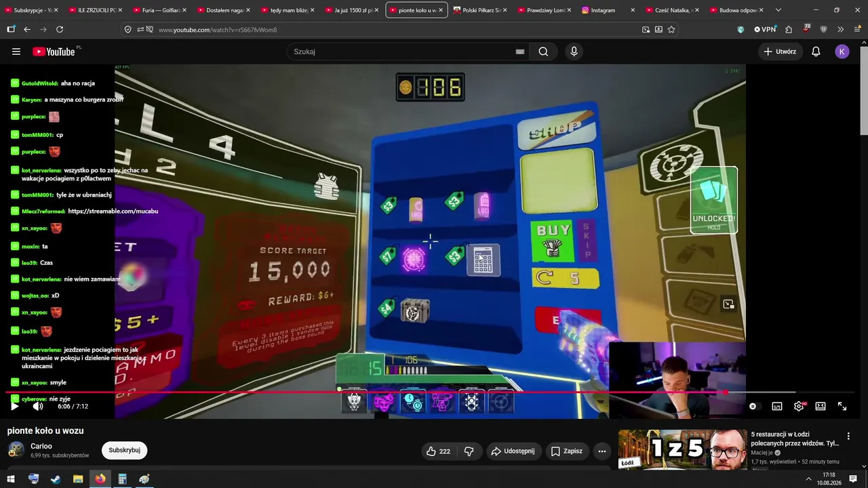Open the browser application menu

click(x=857, y=30)
